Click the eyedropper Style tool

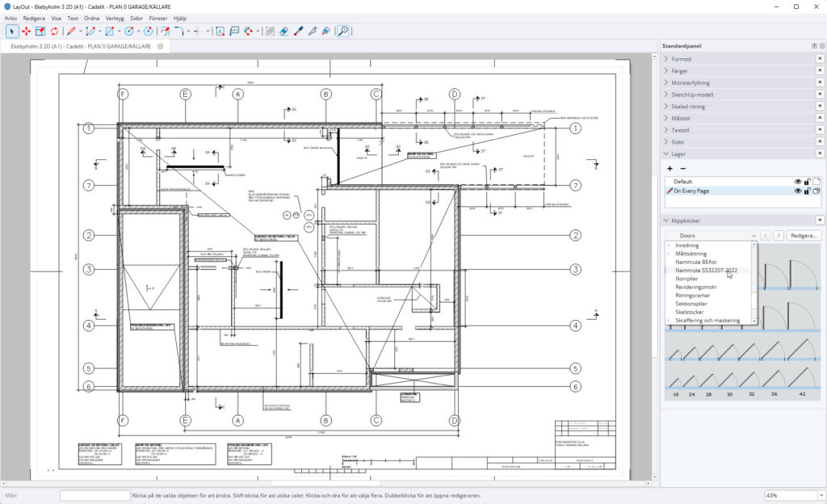tap(298, 31)
